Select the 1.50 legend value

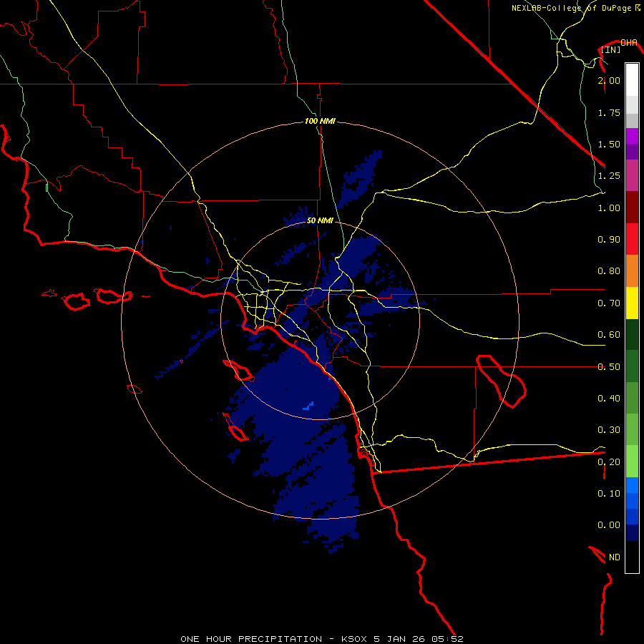609,144
